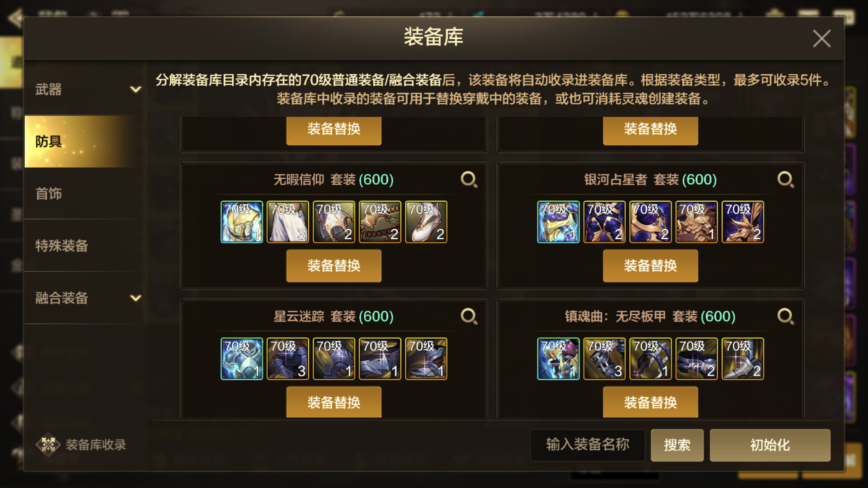Select second item in 星云迷踪 set

288,359
